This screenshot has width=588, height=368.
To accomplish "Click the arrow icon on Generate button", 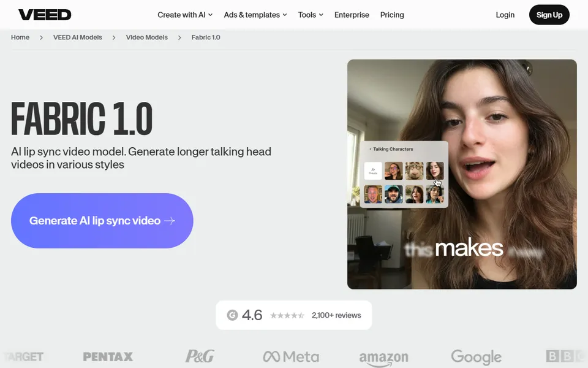I will 170,221.
